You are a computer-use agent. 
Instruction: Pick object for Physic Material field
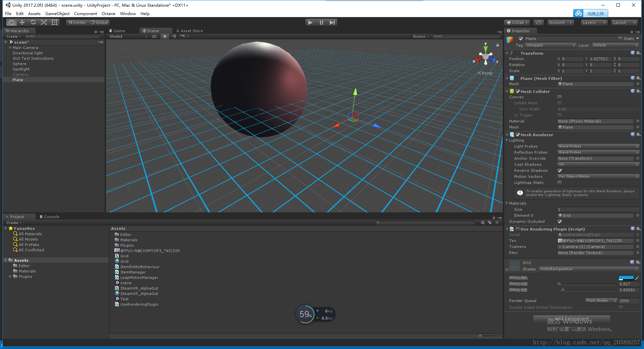(638, 121)
